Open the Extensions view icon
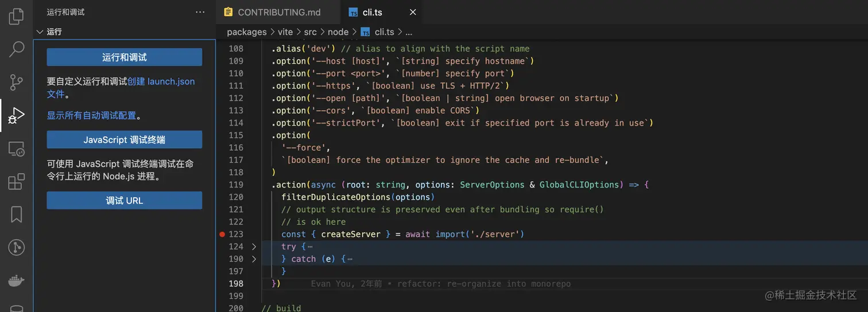This screenshot has height=312, width=868. pos(17,182)
